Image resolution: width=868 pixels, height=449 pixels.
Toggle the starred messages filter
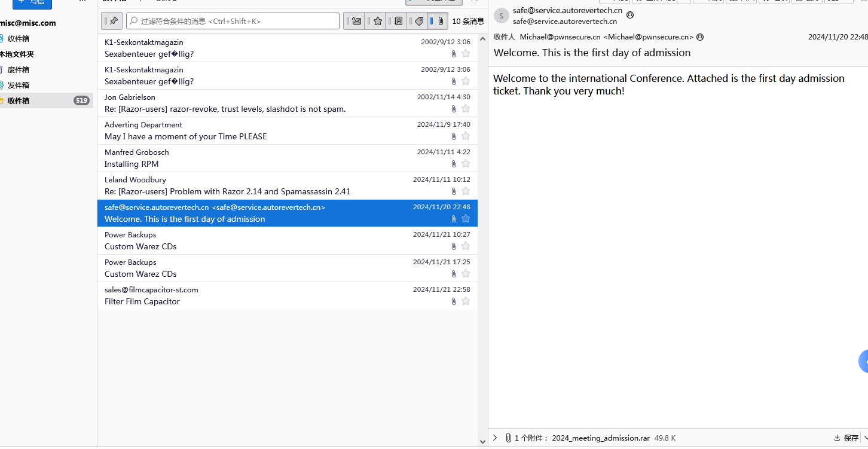pyautogui.click(x=377, y=21)
